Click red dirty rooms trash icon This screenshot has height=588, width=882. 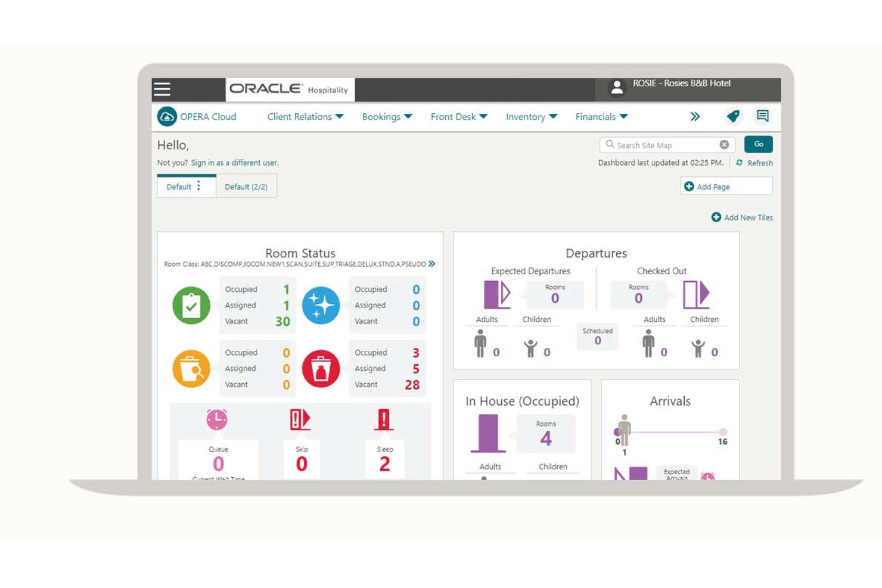pos(321,369)
